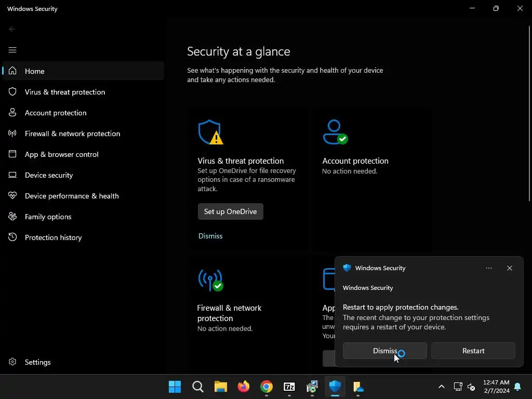532x399 pixels.
Task: Click the Home house icon in sidebar
Action: pos(12,71)
